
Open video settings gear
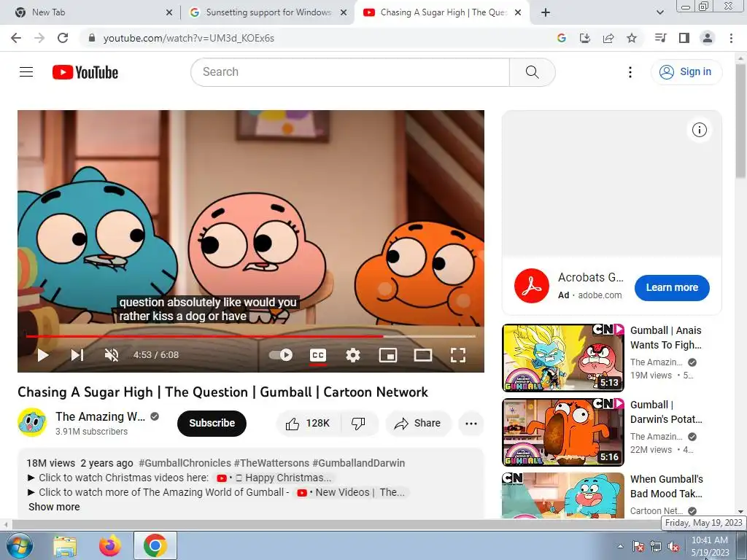click(353, 355)
